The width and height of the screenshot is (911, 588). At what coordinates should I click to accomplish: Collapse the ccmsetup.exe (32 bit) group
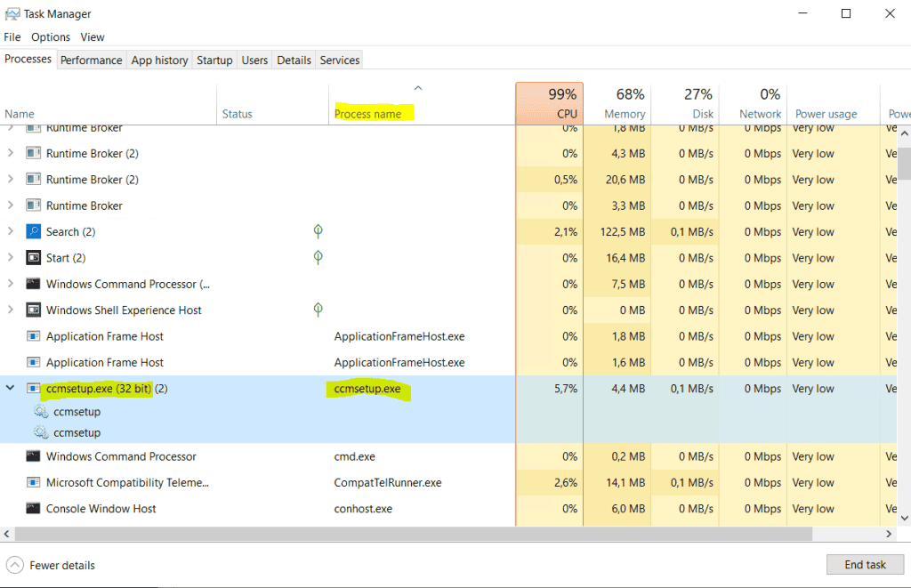10,389
